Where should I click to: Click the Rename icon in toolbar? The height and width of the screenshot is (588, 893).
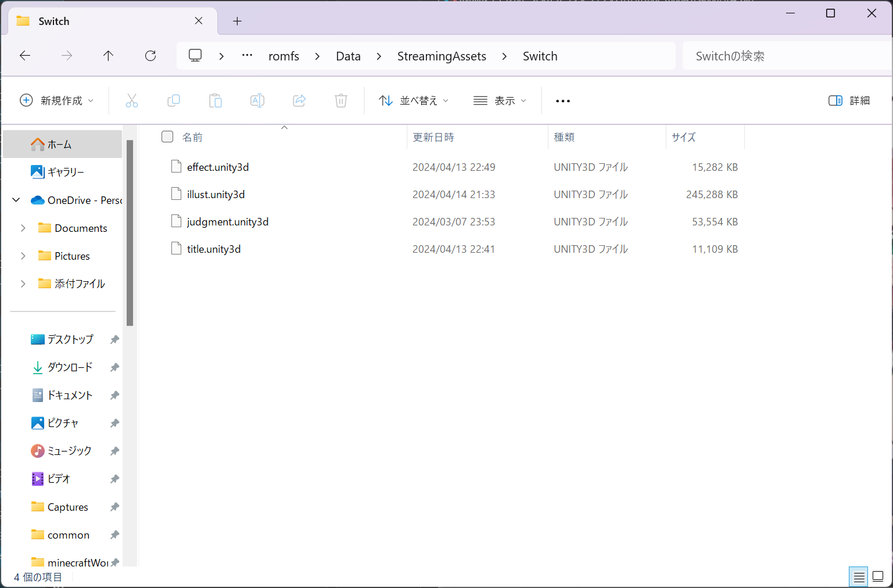257,101
